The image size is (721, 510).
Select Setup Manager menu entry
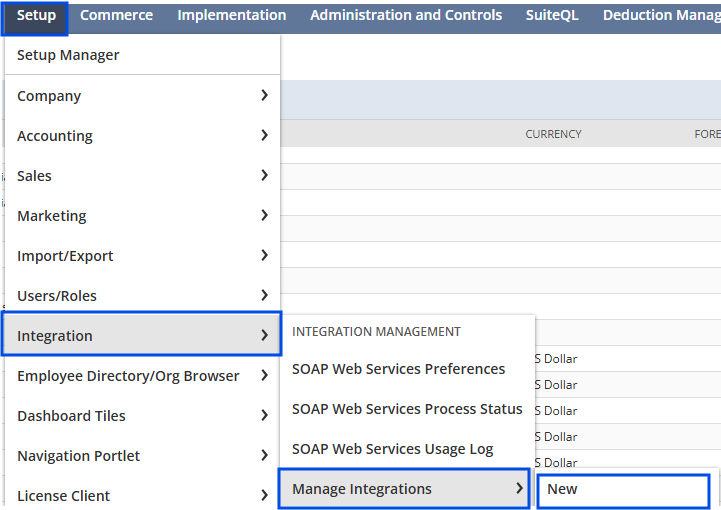pos(142,55)
